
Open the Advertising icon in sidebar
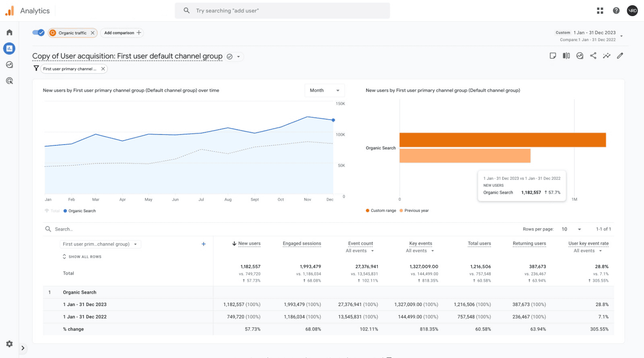coord(9,81)
